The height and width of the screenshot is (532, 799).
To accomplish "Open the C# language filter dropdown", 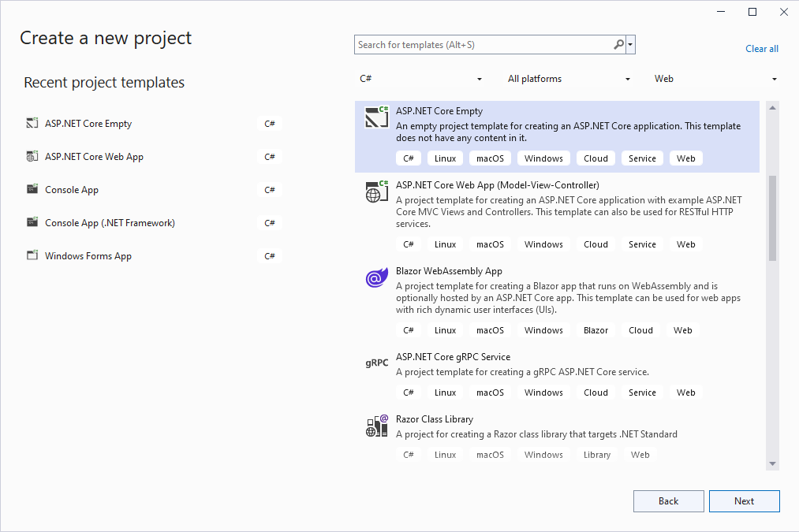I will (x=420, y=79).
